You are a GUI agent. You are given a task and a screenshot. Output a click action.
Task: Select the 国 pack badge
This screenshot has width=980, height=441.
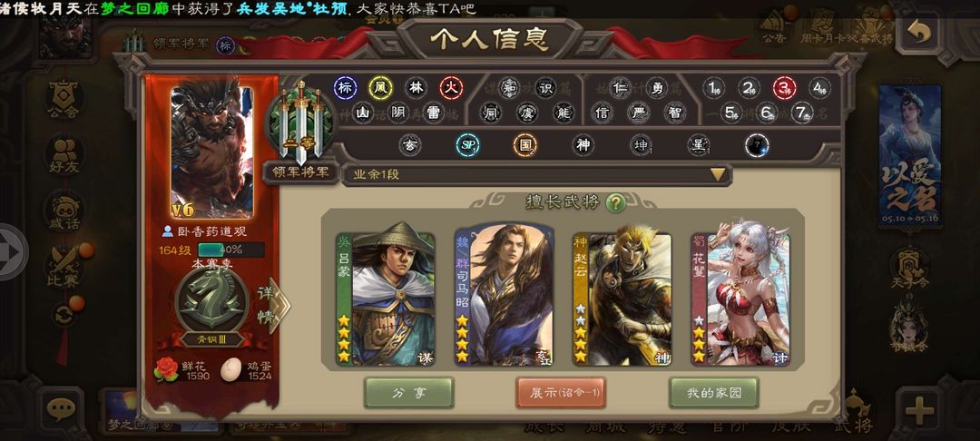(x=525, y=145)
